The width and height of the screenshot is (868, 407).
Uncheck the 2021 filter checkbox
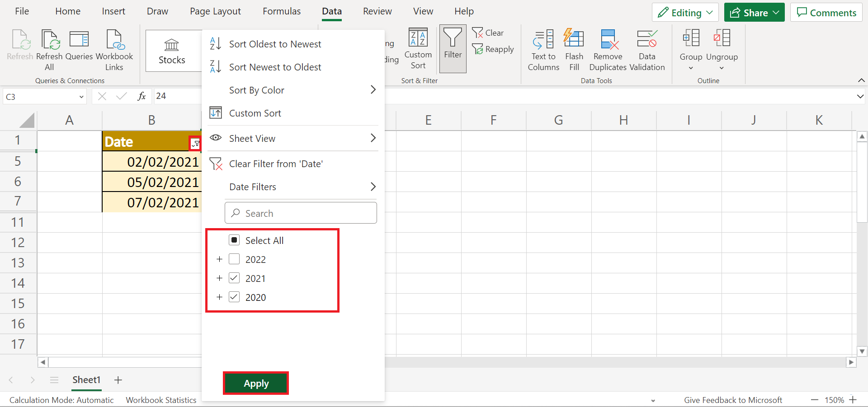tap(234, 278)
